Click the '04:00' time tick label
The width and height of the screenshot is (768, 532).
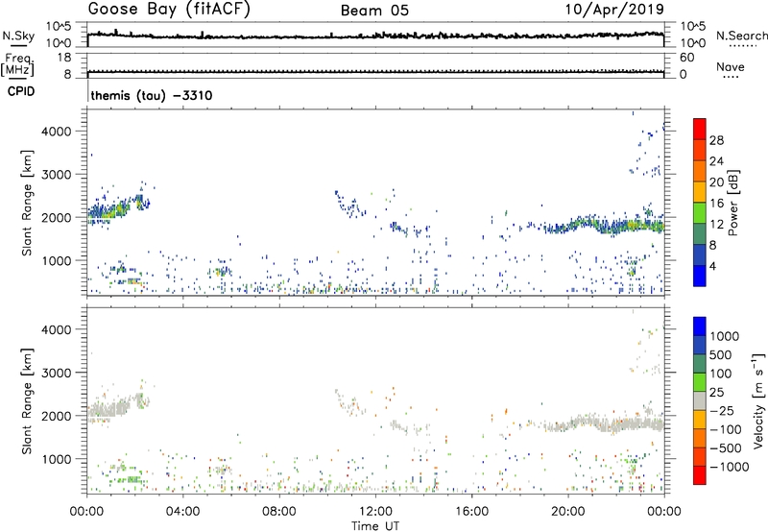(x=182, y=512)
